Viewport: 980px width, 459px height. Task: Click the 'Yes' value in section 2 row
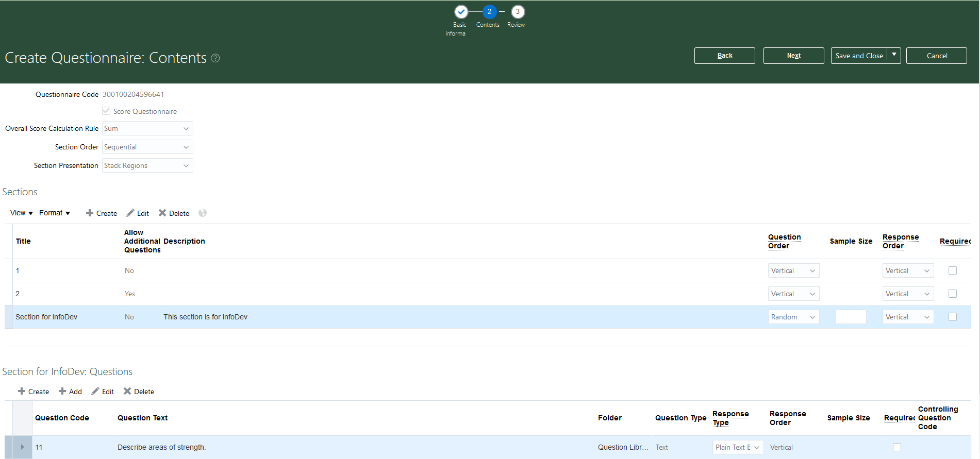[130, 294]
